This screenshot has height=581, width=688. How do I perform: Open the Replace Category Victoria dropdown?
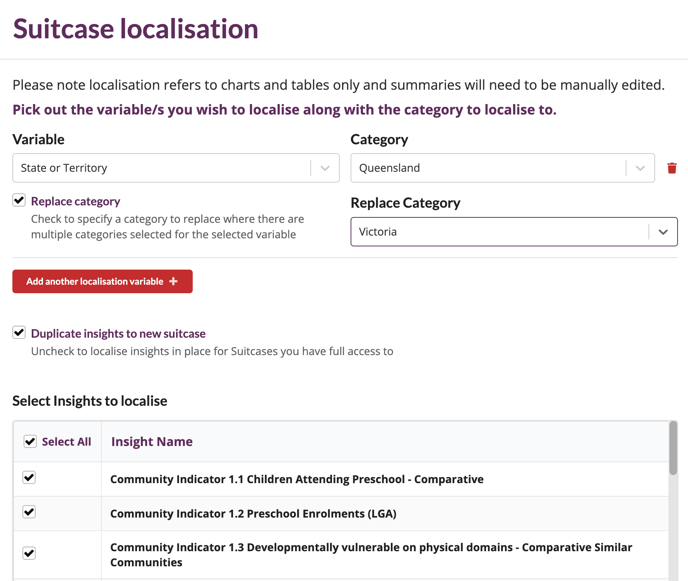coord(663,232)
